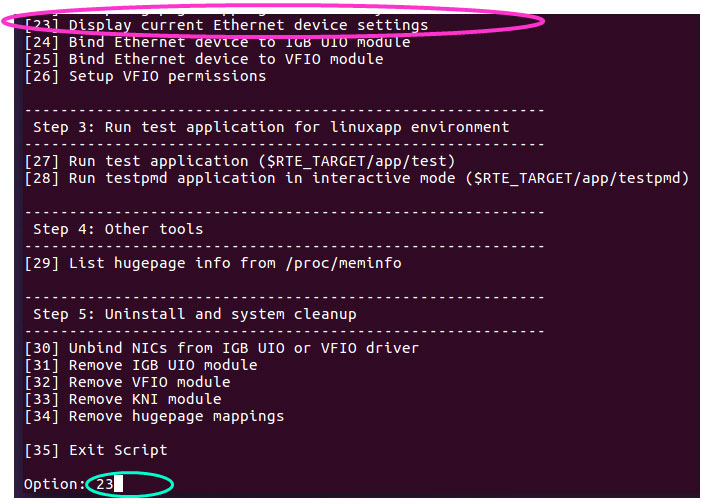Image resolution: width=701 pixels, height=504 pixels.
Task: Click the Remove IGB UIO module entry
Action: click(162, 365)
